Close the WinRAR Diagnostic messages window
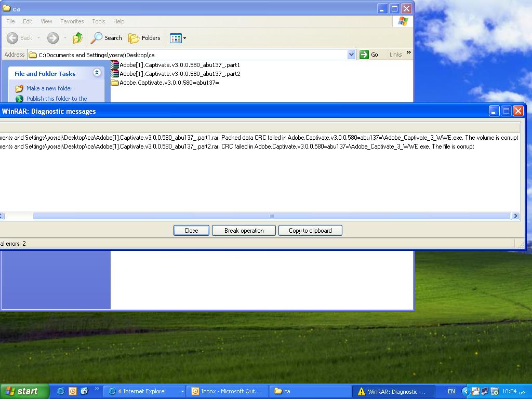Screen dimensions: 532x399 point(518,111)
